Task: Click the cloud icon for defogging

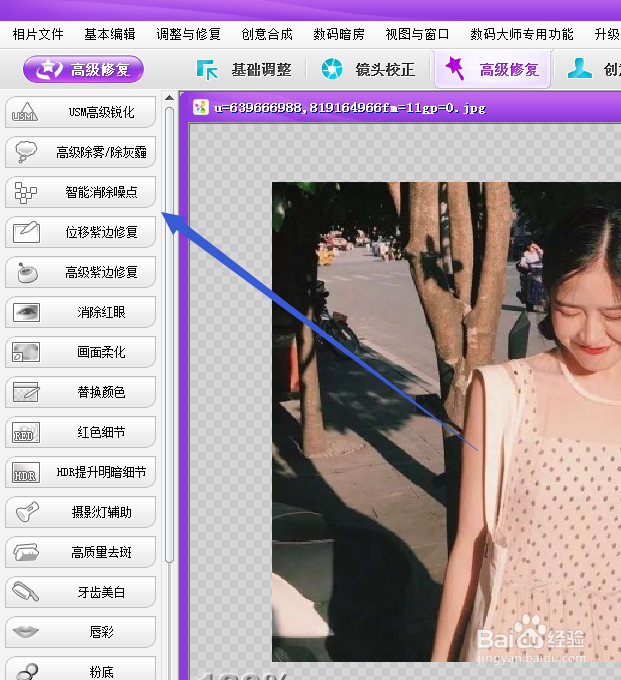Action: coord(26,152)
